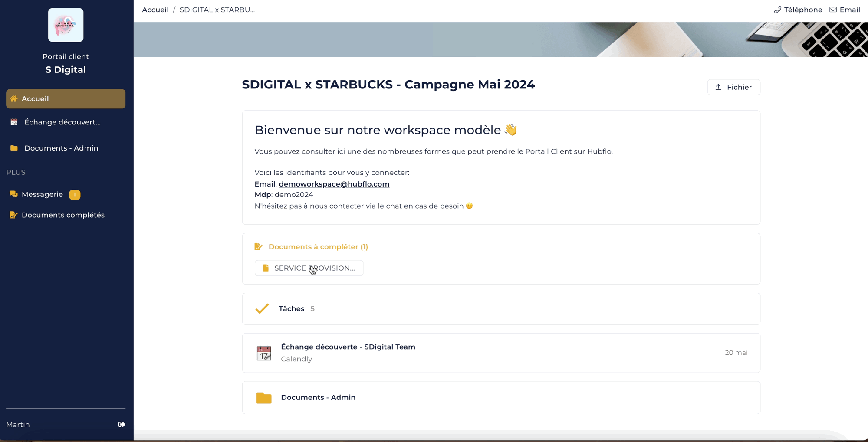This screenshot has height=442, width=868.
Task: Click the S Digital name in sidebar
Action: (x=66, y=70)
